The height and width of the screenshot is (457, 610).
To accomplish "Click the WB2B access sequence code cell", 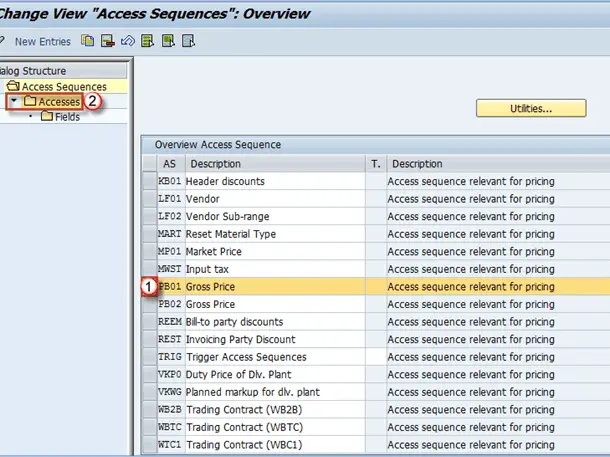I will tap(170, 410).
